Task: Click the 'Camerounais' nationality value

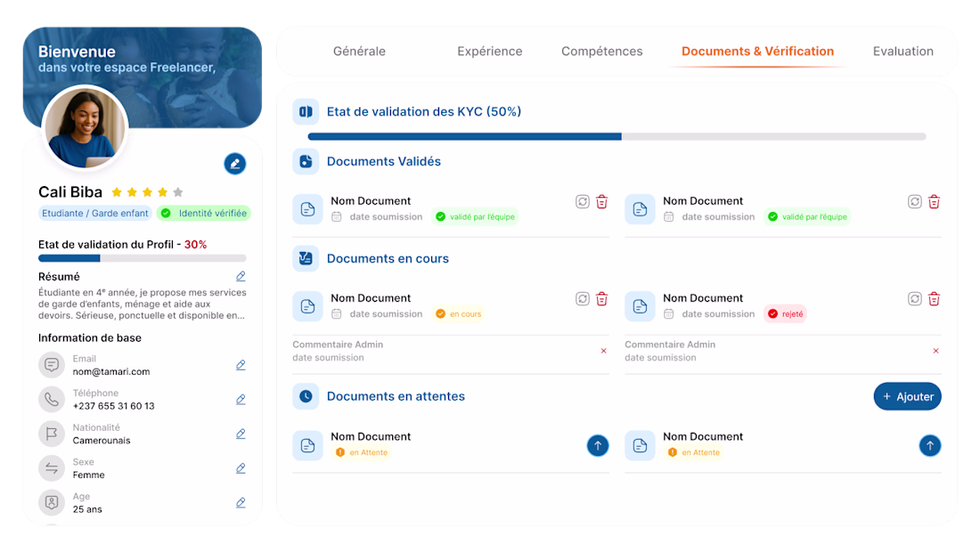Action: coord(102,440)
